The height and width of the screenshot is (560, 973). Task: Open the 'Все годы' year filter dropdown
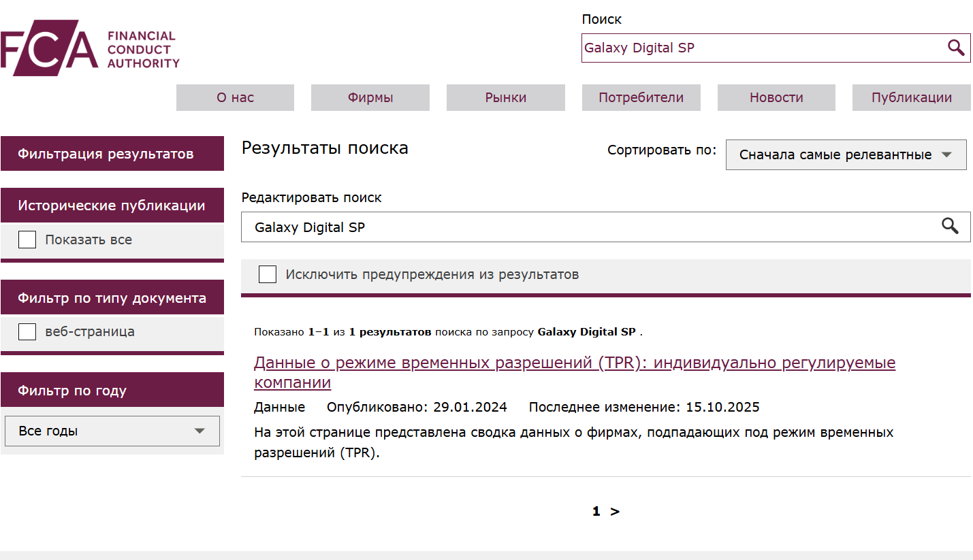coord(112,431)
